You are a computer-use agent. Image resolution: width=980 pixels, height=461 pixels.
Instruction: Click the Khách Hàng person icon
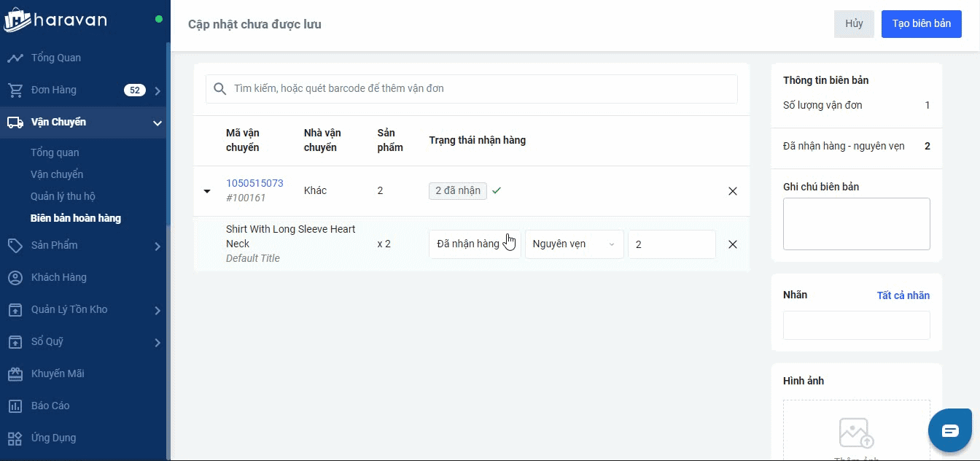(15, 277)
